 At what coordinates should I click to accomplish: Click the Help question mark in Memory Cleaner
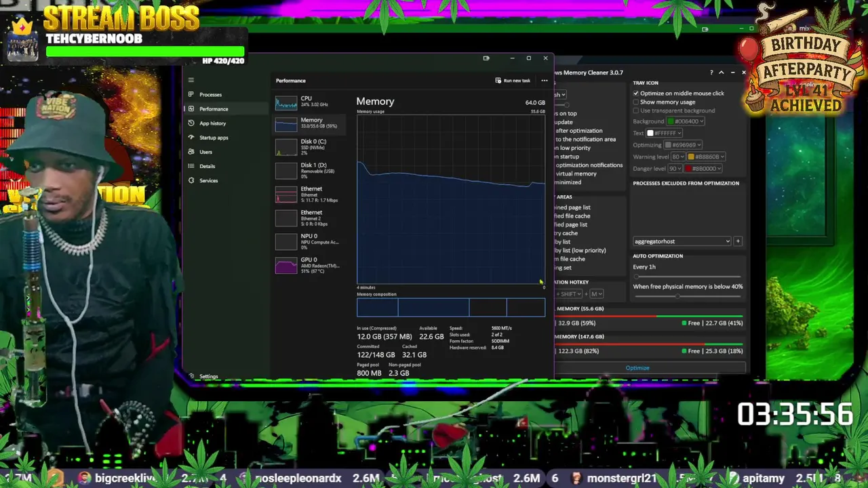coord(711,73)
